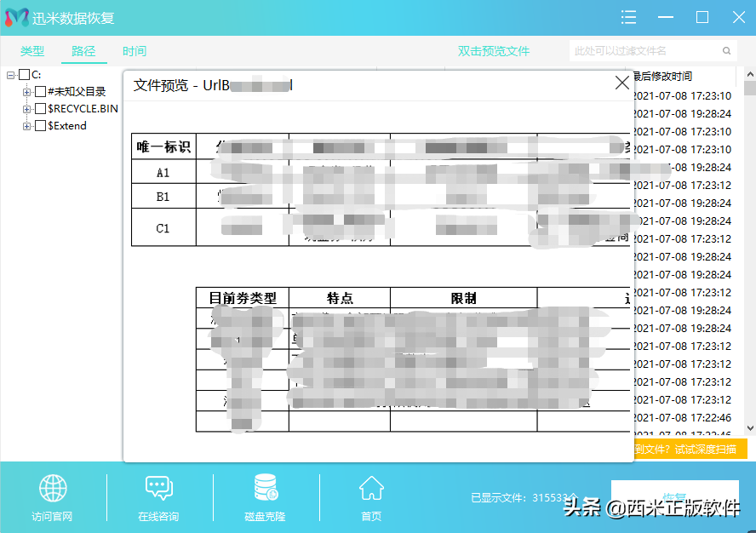Open the hamburger menu in the title bar
Viewport: 756px width, 533px height.
coord(628,17)
